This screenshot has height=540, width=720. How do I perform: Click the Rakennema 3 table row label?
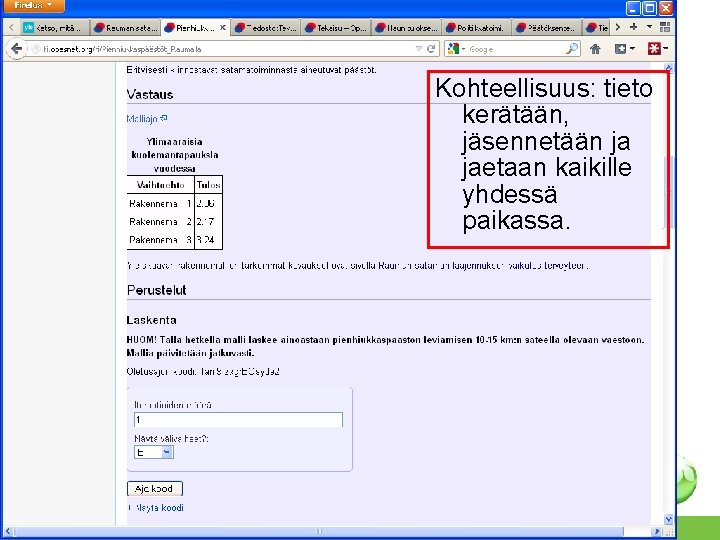coord(160,240)
